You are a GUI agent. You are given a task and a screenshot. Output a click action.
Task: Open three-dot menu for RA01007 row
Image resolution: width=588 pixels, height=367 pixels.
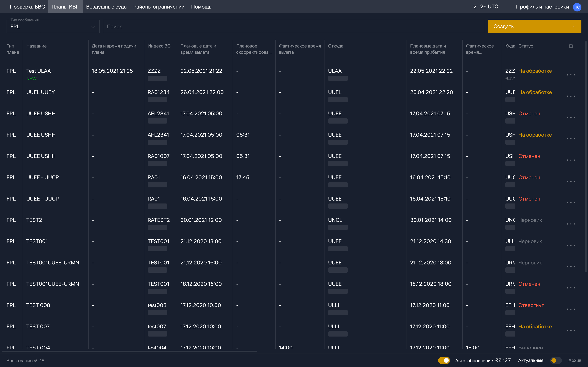click(571, 160)
